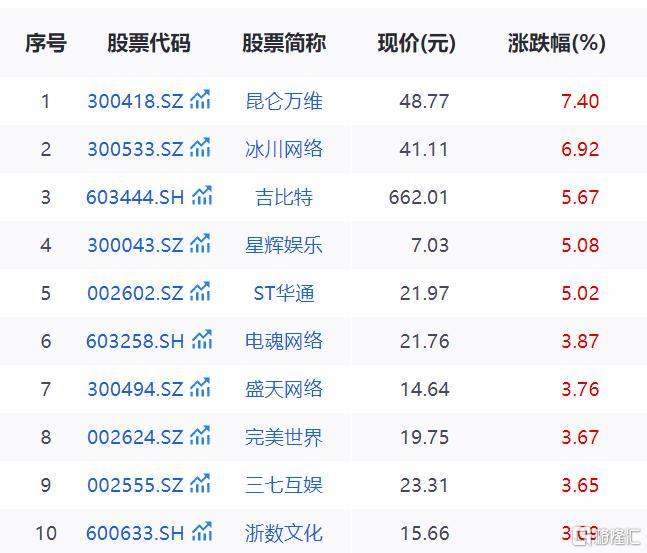647x553 pixels.
Task: Select price value 15.66
Action: [x=424, y=533]
